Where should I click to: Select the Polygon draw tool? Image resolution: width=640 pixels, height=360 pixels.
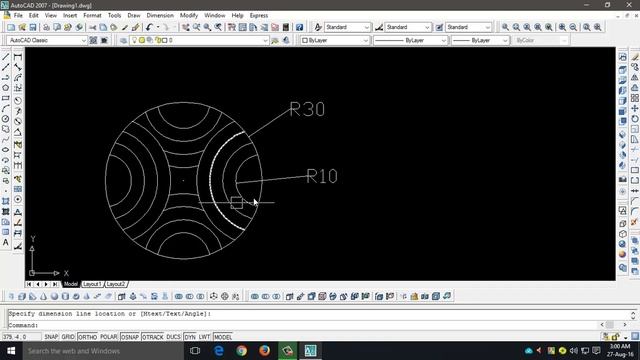[x=6, y=87]
